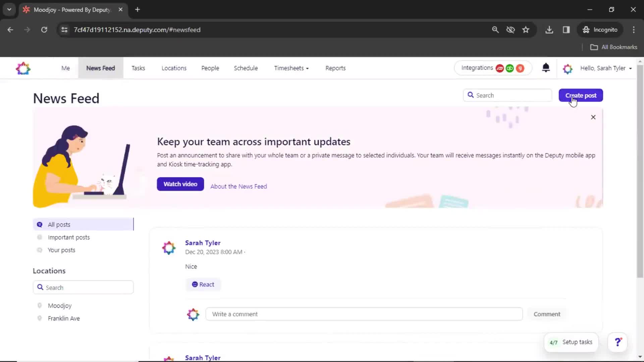Screen dimensions: 644x362
Task: Bookmark this page with the star icon
Action: coord(526,30)
